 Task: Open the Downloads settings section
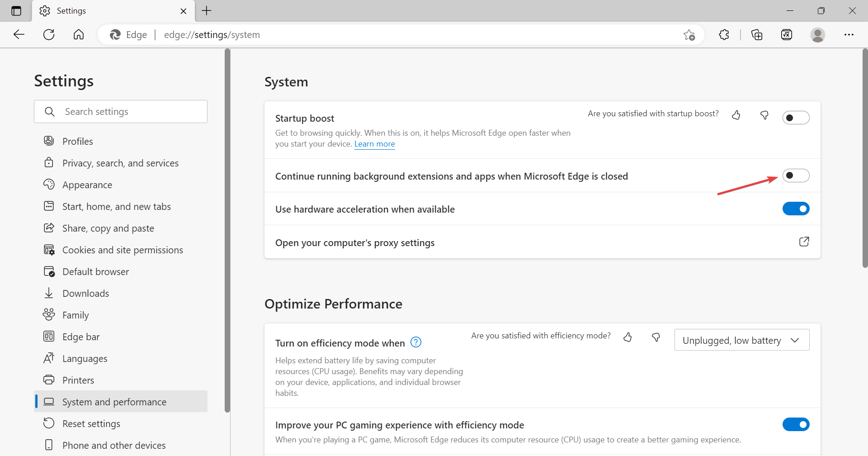tap(121, 293)
